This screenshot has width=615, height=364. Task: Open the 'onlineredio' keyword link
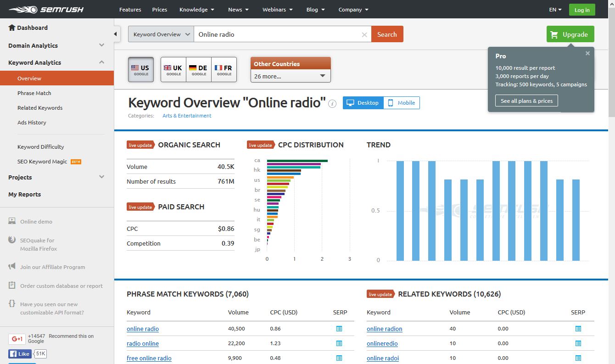(382, 343)
